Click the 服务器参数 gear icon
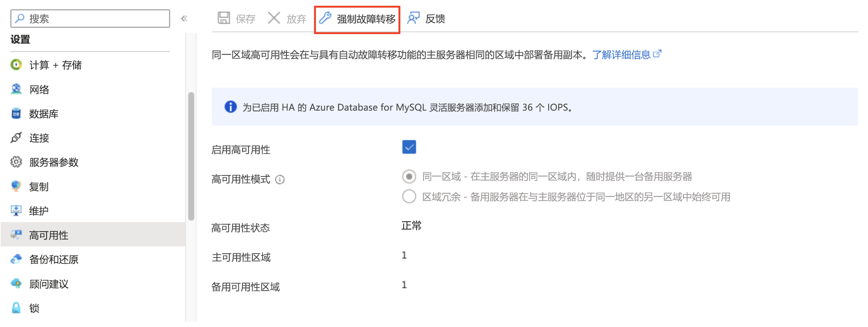Image resolution: width=868 pixels, height=327 pixels. pyautogui.click(x=16, y=162)
